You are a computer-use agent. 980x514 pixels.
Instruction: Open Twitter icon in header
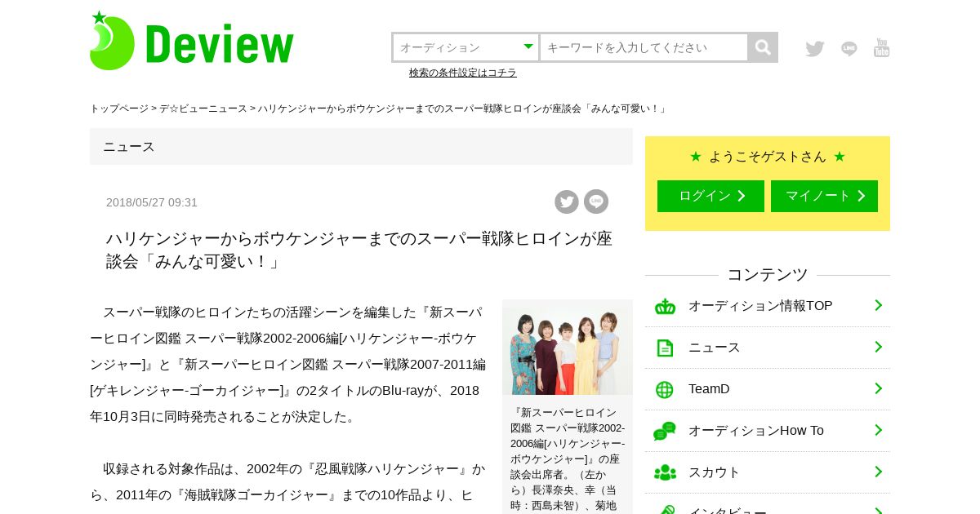[x=814, y=49]
